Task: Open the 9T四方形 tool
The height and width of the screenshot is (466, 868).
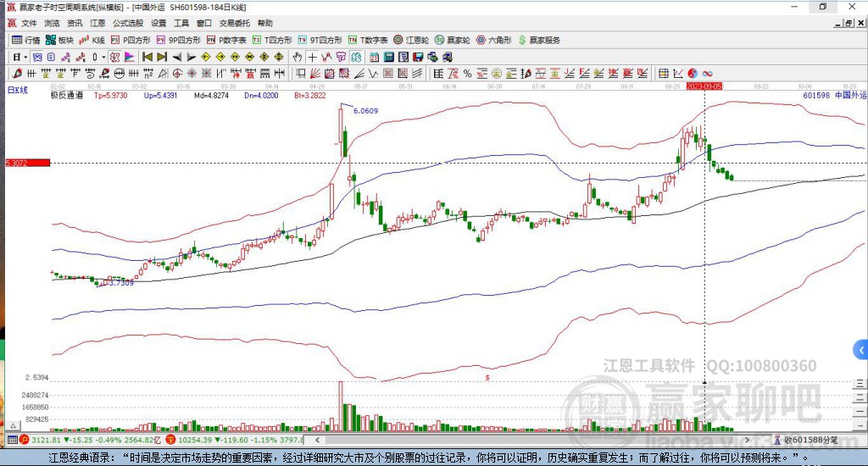Action: (320, 40)
